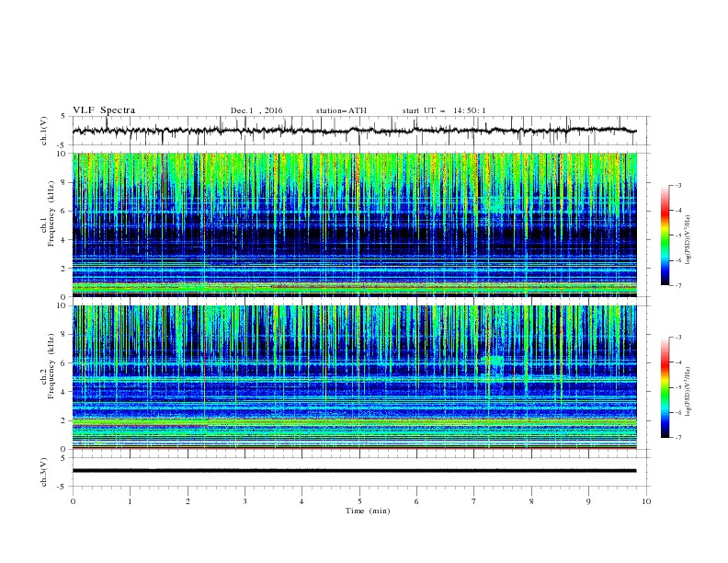Click time axis tick label "2"
The height and width of the screenshot is (563, 728).
pos(188,501)
